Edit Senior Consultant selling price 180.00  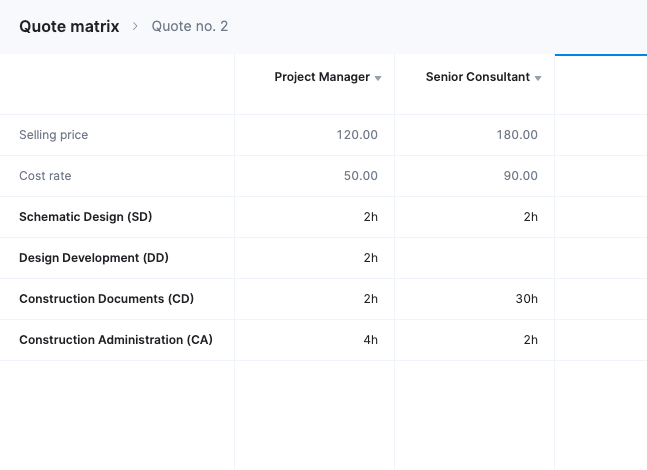[x=517, y=135]
